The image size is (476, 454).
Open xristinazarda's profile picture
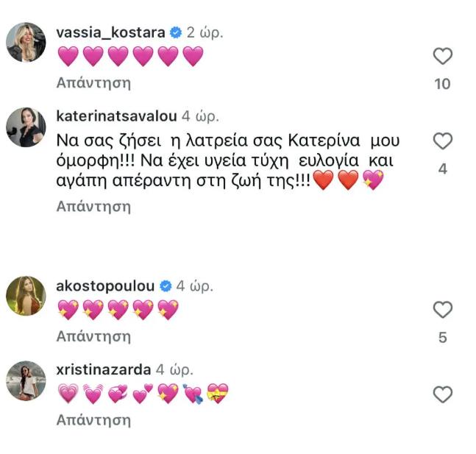(x=26, y=380)
